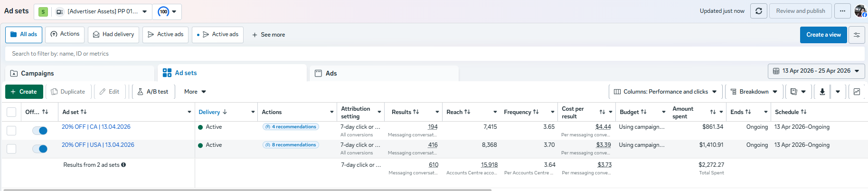The width and height of the screenshot is (868, 191).
Task: Open the reports icon next to Breakdown
Action: point(798,92)
